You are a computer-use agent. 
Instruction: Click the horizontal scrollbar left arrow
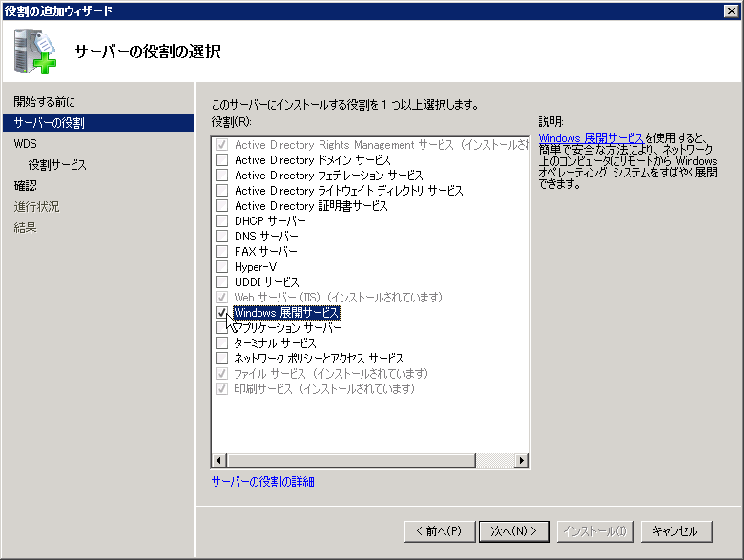pos(219,461)
